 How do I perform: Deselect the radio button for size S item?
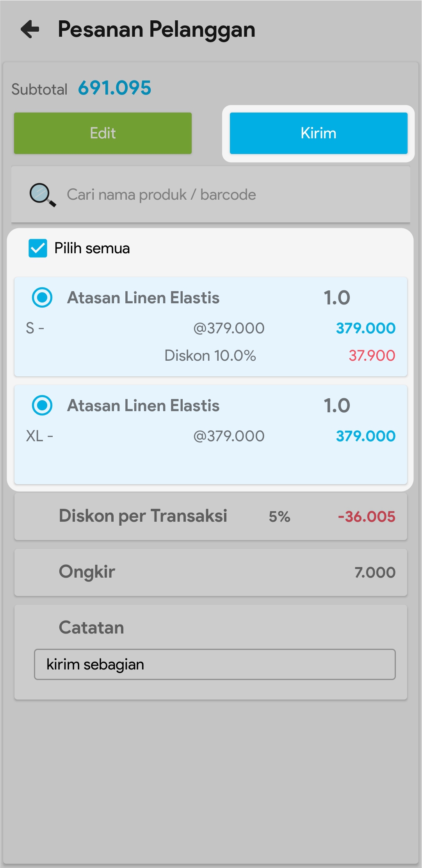coord(42,297)
